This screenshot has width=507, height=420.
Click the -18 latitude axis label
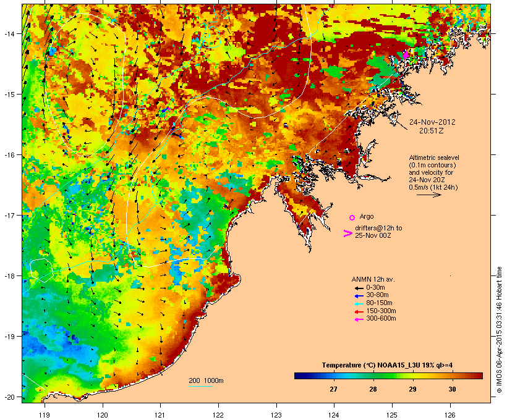9,276
